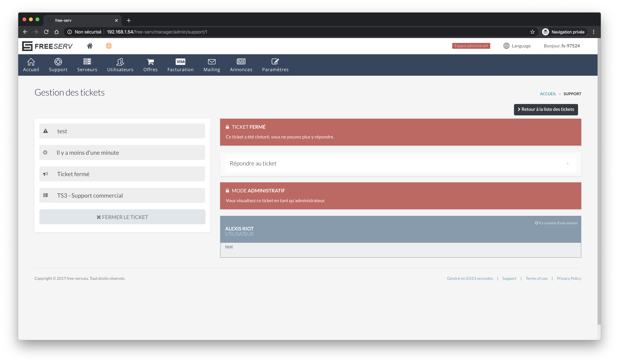Open the Language selector
This screenshot has width=619, height=364.
[x=517, y=46]
